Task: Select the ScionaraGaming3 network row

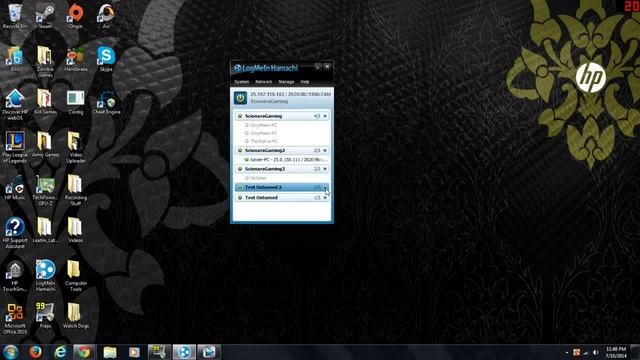Action: 282,169
